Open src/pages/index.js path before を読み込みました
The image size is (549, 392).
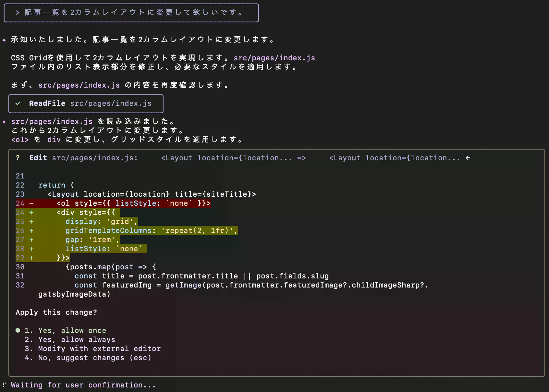coord(52,121)
